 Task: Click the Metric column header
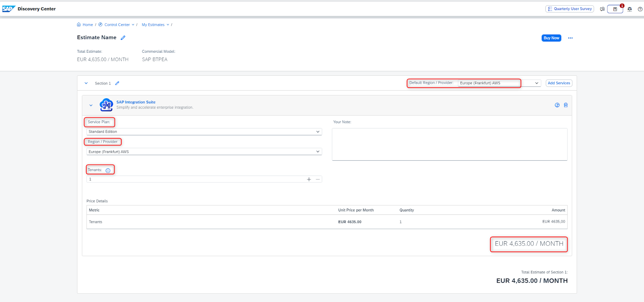(x=94, y=210)
